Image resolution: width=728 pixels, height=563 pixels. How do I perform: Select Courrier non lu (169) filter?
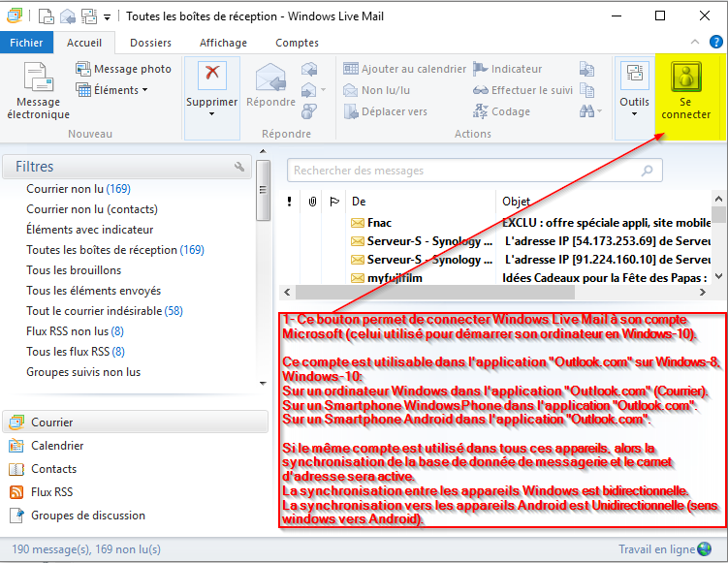coord(79,189)
